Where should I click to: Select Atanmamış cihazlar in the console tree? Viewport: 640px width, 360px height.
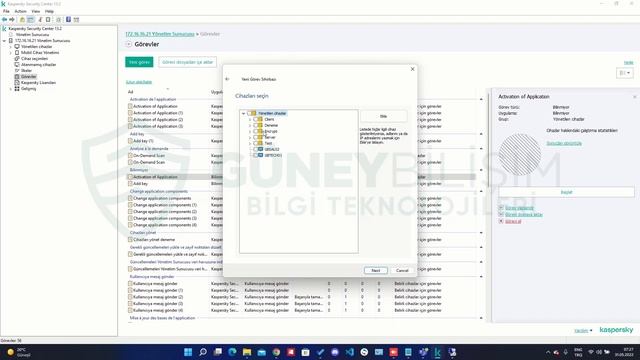pos(38,64)
